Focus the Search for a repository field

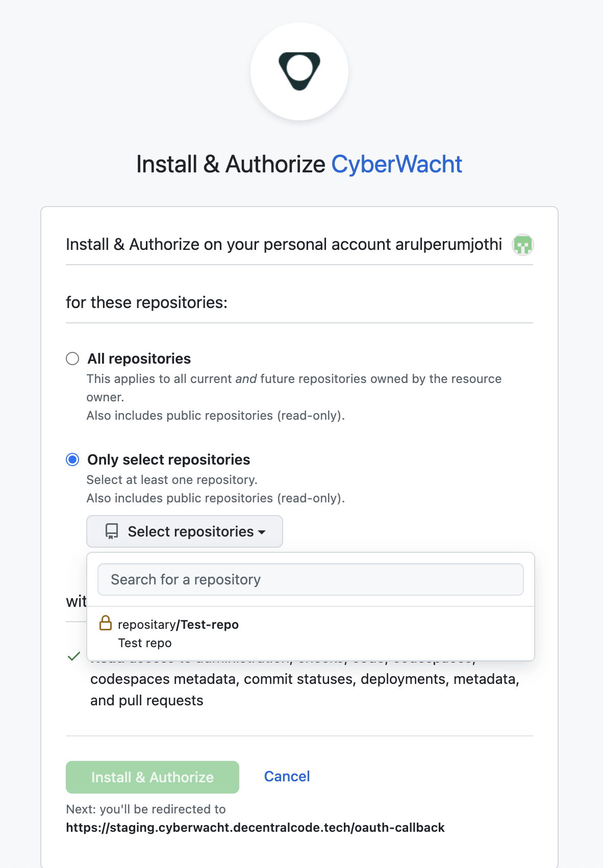(x=310, y=579)
